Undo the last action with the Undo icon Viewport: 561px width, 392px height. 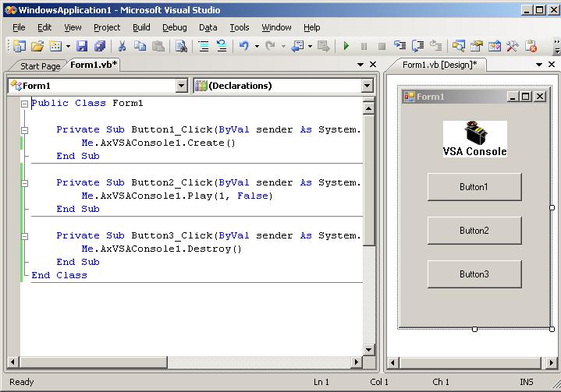pos(244,46)
